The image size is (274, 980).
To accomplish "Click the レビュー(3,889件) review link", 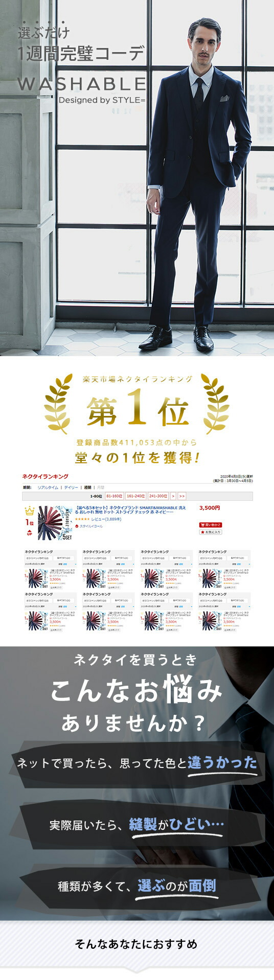I will pos(106,519).
